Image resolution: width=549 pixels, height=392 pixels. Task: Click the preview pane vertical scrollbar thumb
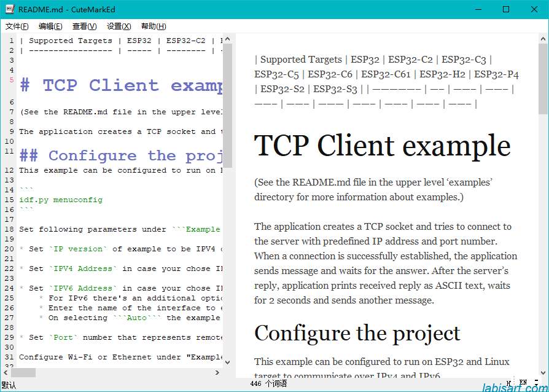coord(543,79)
